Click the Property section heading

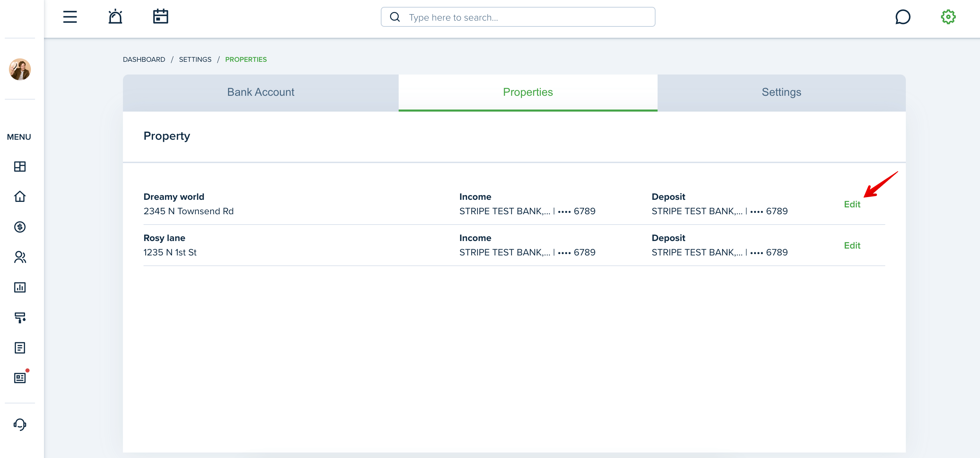[x=167, y=136]
